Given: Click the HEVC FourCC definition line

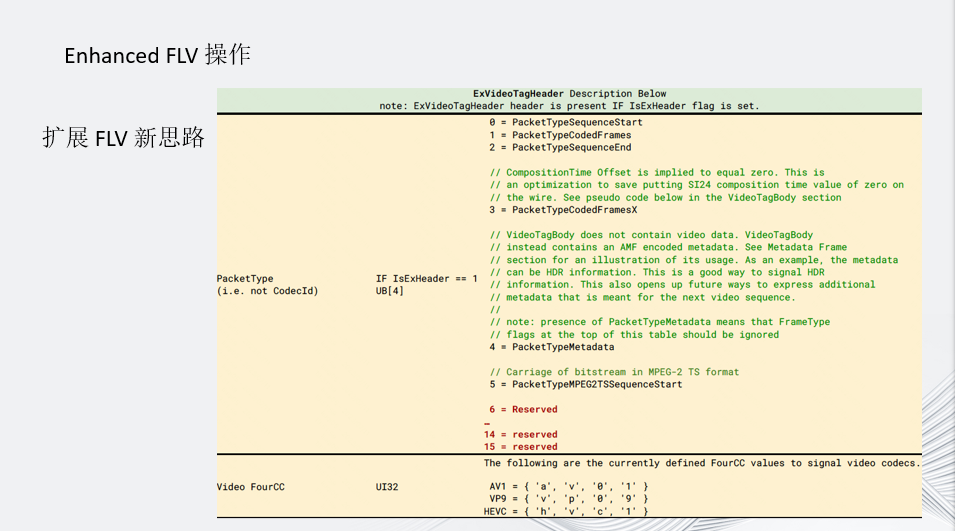Looking at the screenshot, I should coord(566,511).
